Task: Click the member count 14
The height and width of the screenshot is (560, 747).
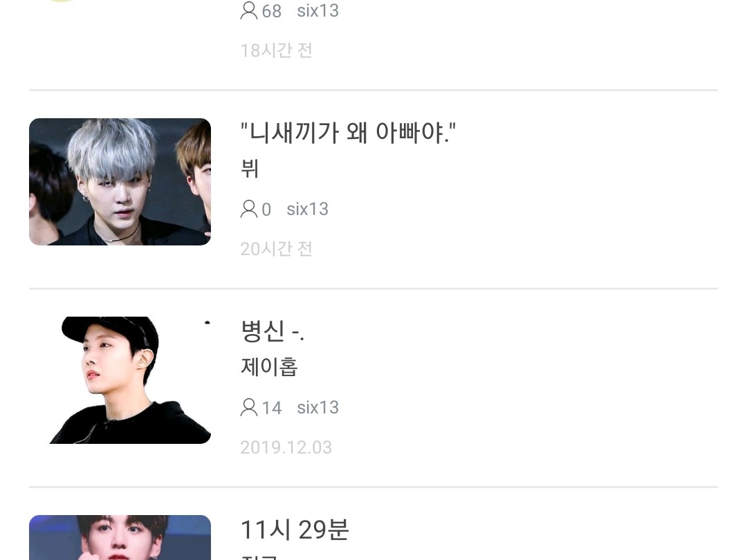Action: (272, 408)
